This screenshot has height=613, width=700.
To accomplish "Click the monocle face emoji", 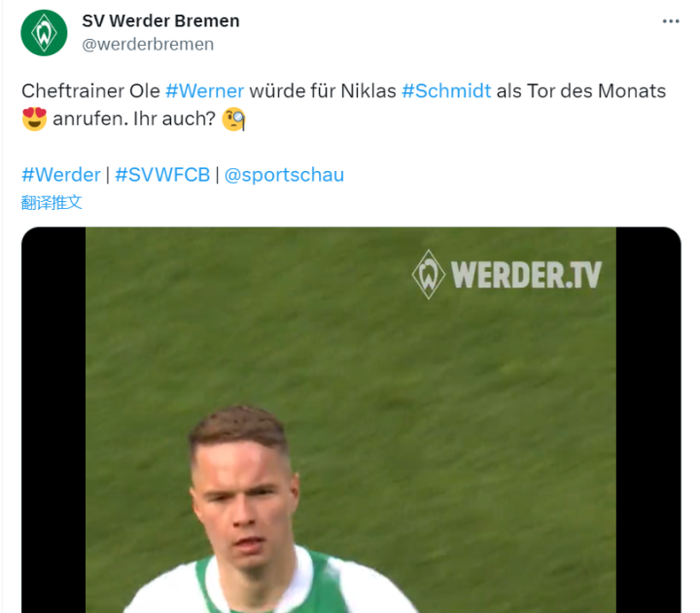I will coord(233,119).
